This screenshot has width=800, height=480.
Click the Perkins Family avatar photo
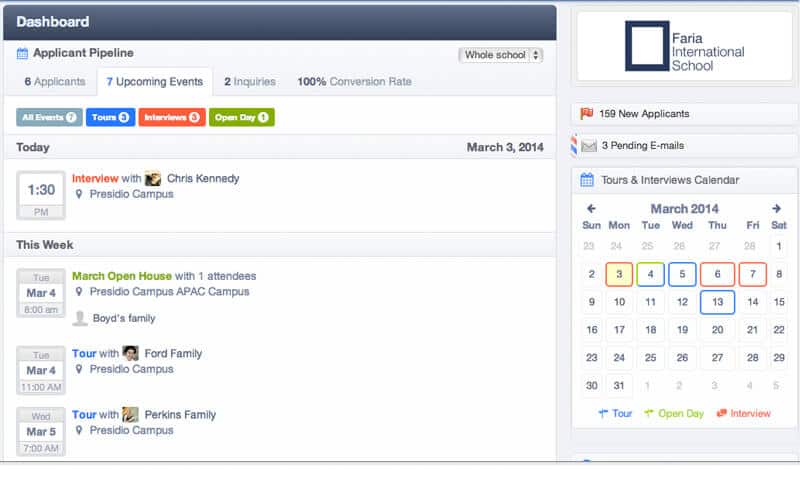131,414
